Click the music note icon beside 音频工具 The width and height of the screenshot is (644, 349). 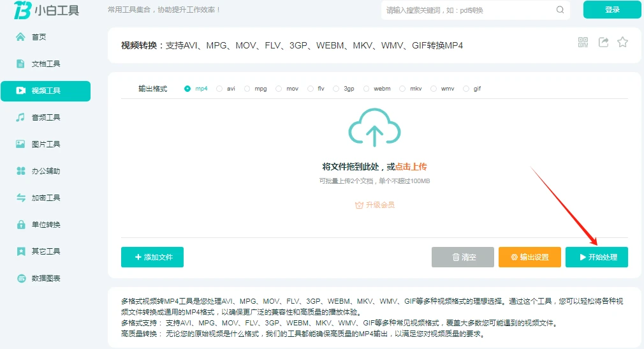click(20, 117)
